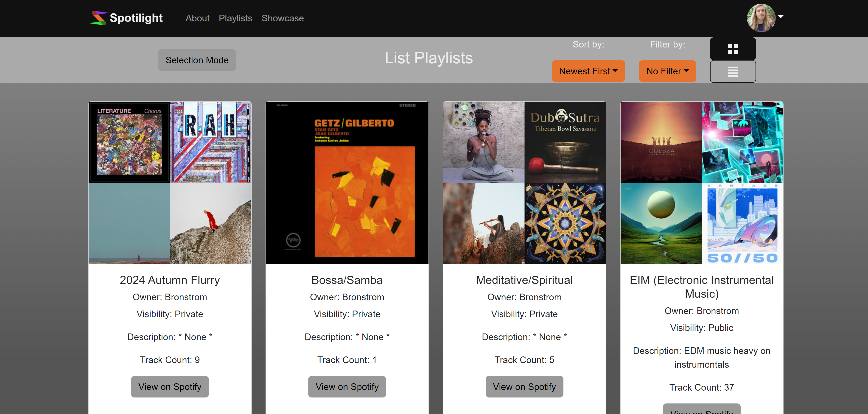868x414 pixels.
Task: Select the EIM (Electronic Instrumental Music) title
Action: (702, 287)
